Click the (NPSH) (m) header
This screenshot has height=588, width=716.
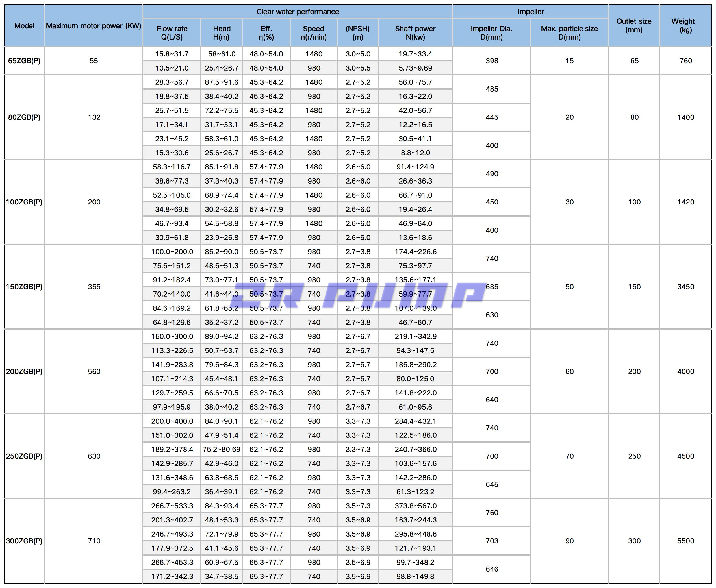tap(357, 33)
